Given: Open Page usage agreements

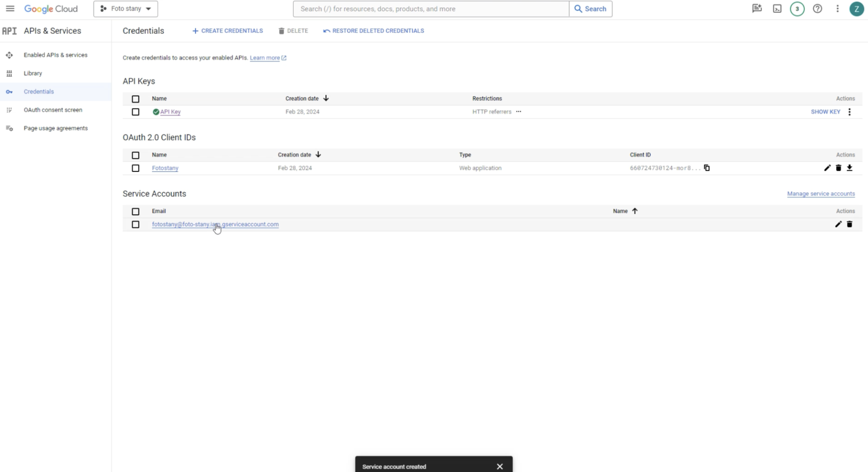Looking at the screenshot, I should [56, 128].
